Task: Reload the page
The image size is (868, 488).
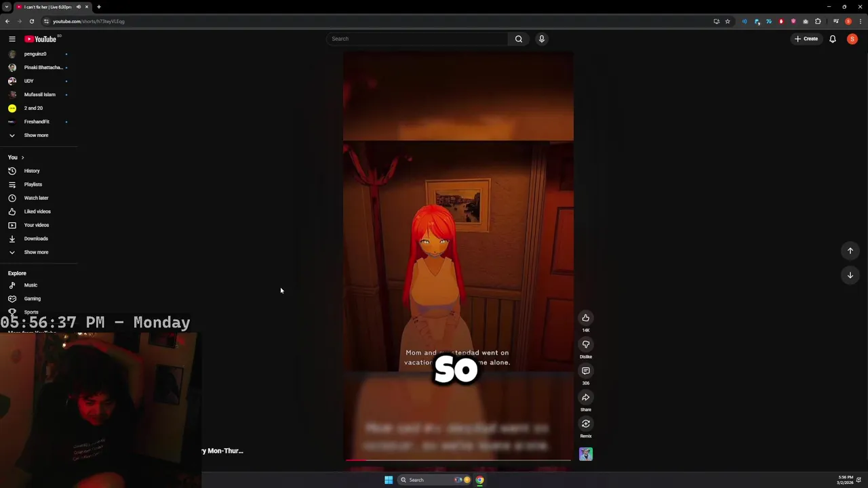Action: coord(31,21)
